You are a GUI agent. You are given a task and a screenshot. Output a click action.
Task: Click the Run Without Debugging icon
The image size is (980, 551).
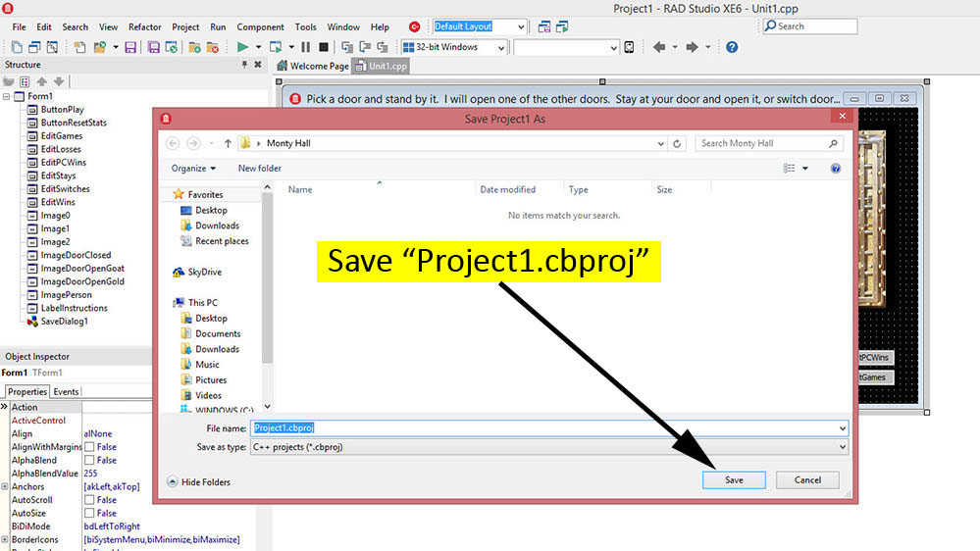[276, 47]
